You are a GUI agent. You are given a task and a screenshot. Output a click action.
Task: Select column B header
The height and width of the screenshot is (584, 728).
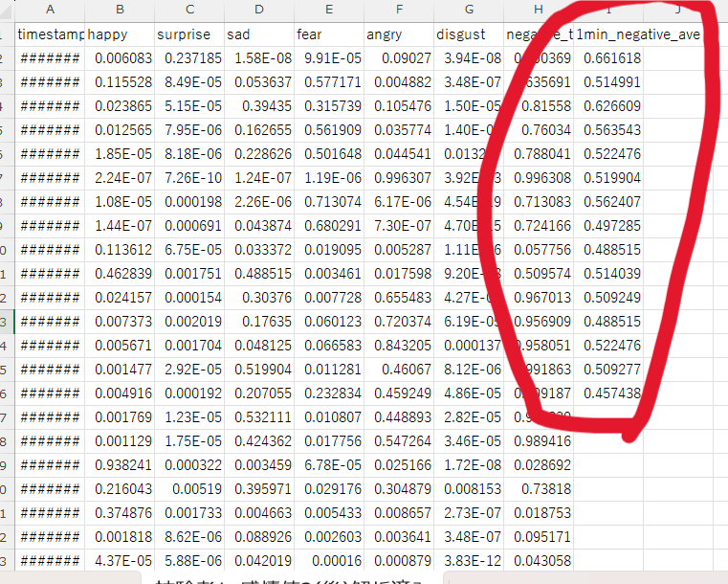120,10
